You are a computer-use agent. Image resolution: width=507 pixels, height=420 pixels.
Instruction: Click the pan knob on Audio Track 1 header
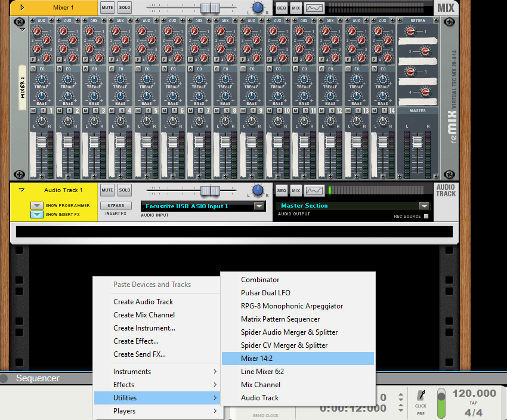(258, 190)
